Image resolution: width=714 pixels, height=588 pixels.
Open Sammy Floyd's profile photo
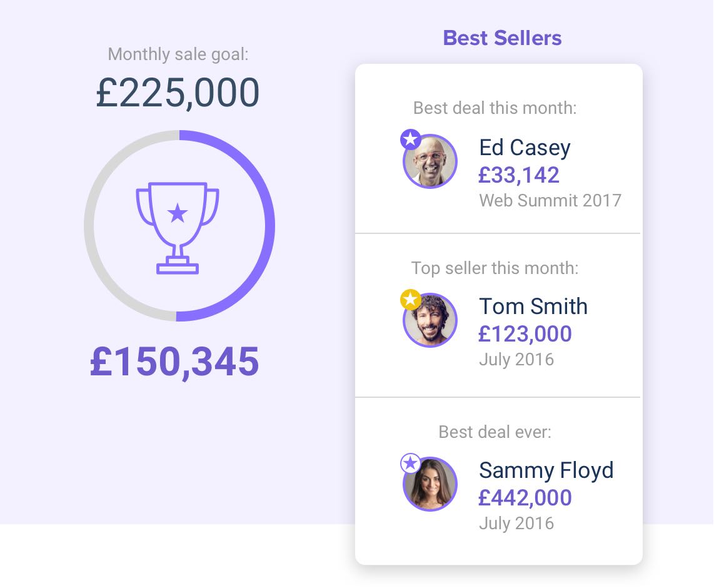click(x=430, y=484)
